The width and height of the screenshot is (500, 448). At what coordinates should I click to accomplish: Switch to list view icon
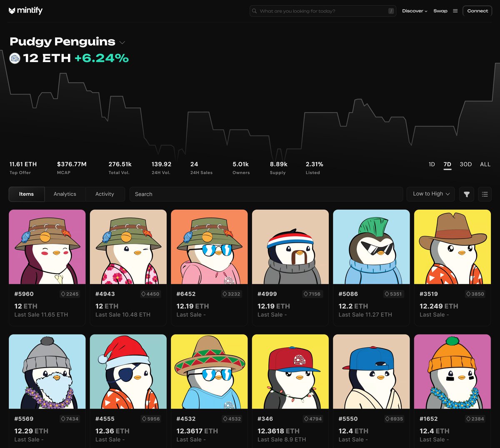coord(485,194)
